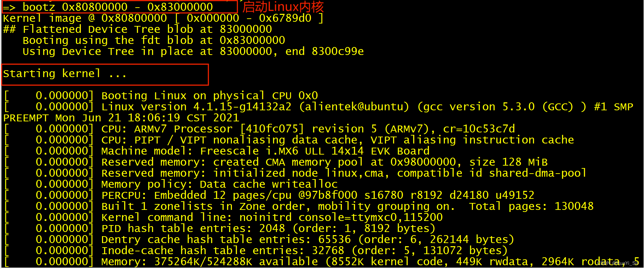Click the '(alientek@ubuntu)' text
Screen dimensions: 644x269
point(354,106)
